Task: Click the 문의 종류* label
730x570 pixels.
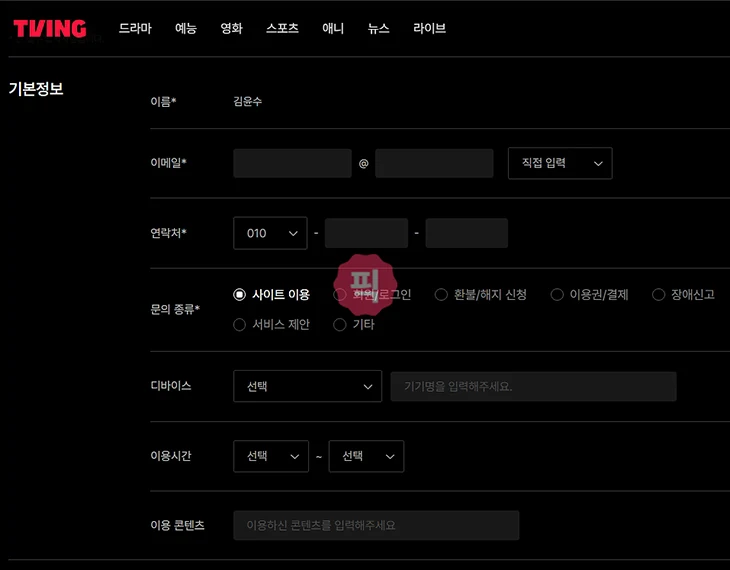Action: (175, 309)
